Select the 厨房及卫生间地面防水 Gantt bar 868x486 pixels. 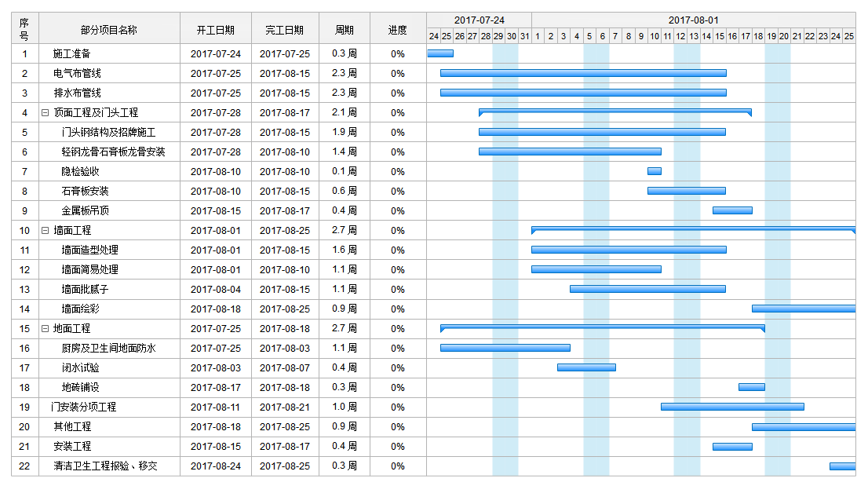(x=505, y=348)
